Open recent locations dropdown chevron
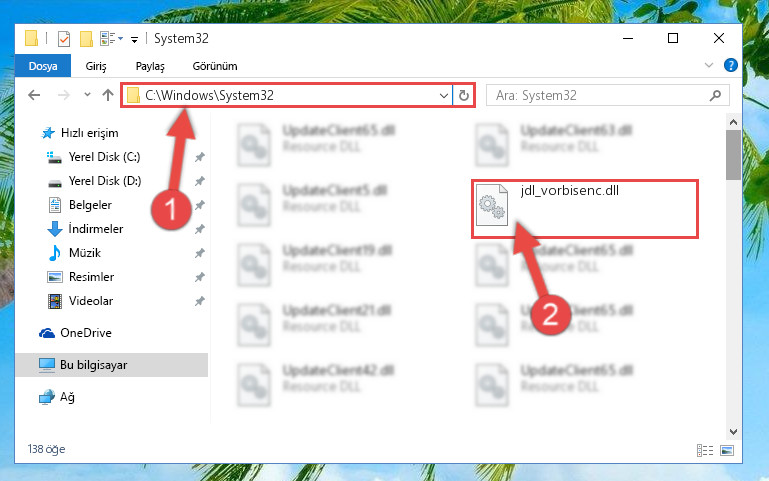The image size is (769, 481). pos(87,95)
